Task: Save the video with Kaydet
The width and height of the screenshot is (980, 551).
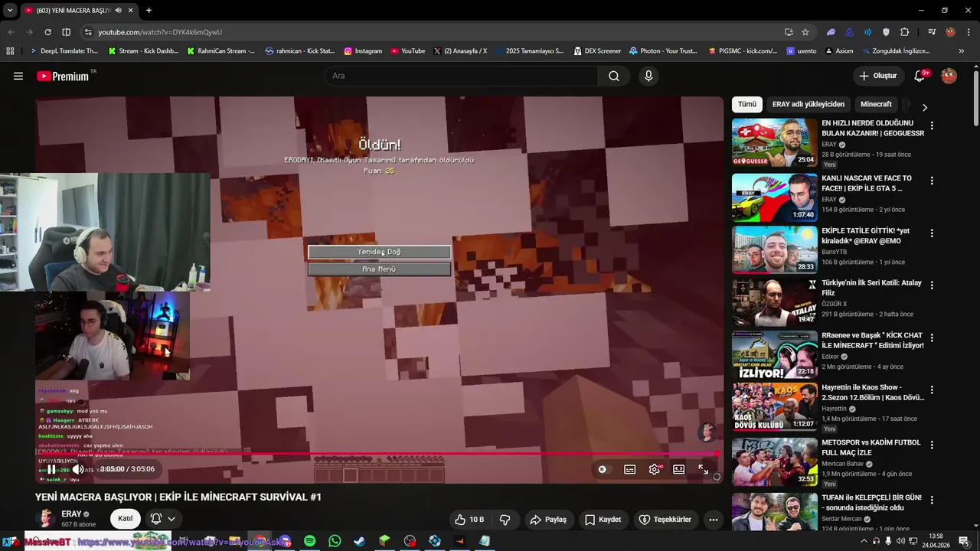Action: (603, 520)
